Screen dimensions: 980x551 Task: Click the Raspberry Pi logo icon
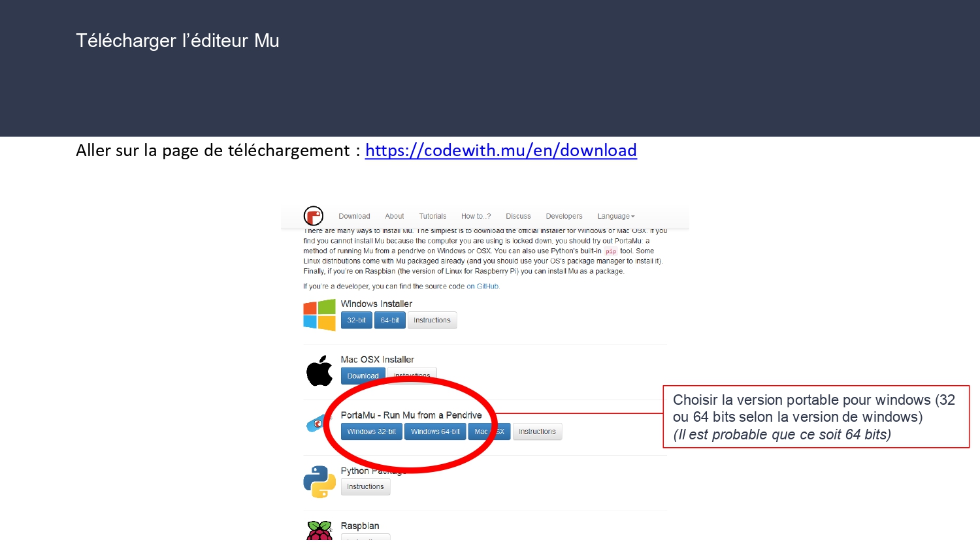(x=319, y=531)
